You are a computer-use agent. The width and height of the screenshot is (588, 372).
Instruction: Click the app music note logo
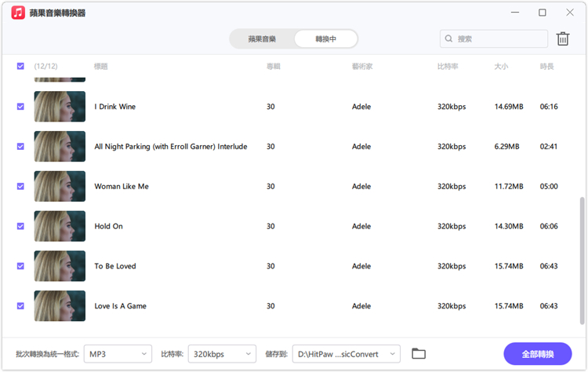tap(18, 13)
